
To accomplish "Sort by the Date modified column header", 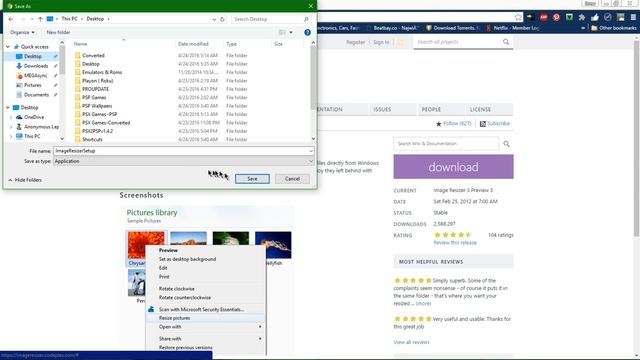I will point(193,44).
